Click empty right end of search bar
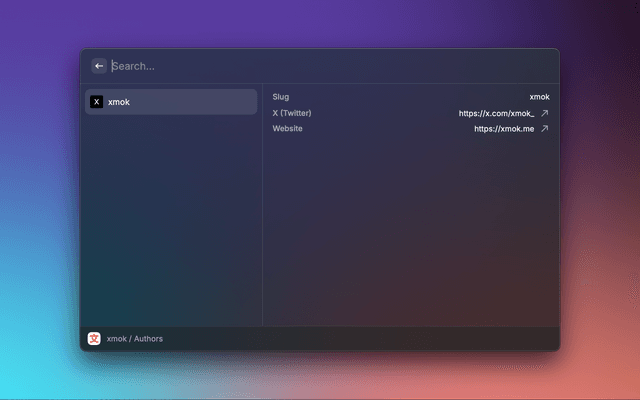The width and height of the screenshot is (640, 400). 500,66
